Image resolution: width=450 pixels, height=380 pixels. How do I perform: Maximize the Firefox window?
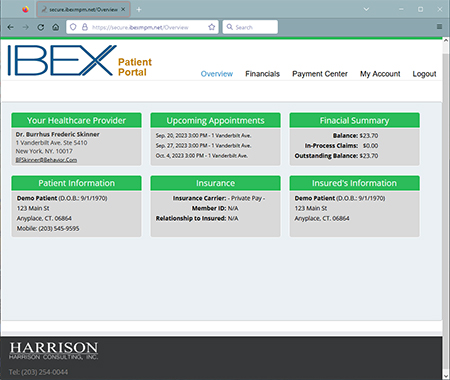420,9
